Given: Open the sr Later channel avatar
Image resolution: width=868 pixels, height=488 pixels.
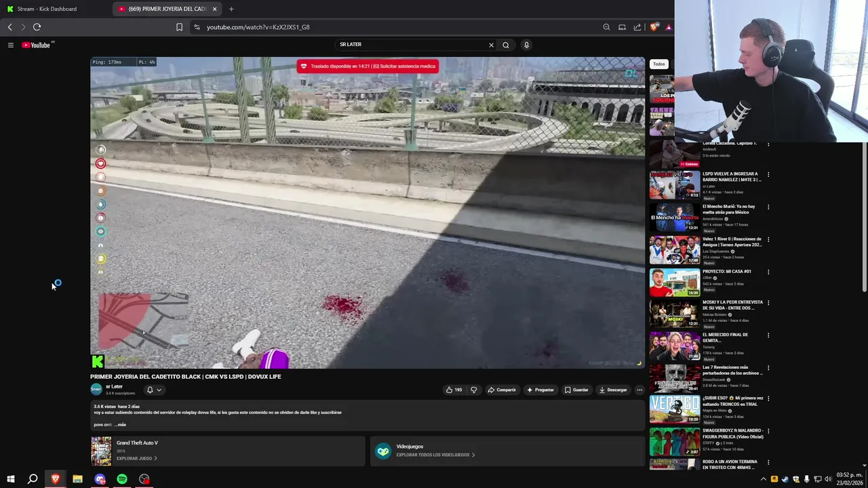Looking at the screenshot, I should 96,389.
